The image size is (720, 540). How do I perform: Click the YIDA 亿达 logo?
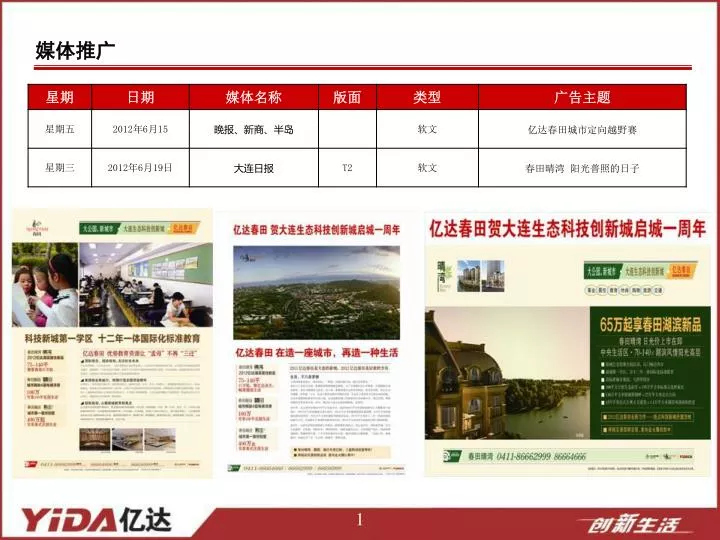click(x=96, y=521)
